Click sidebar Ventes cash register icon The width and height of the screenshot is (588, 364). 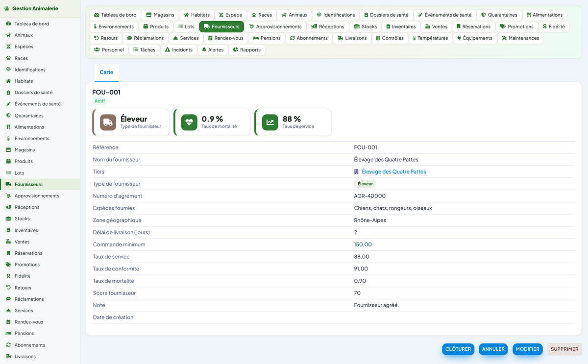[8, 242]
